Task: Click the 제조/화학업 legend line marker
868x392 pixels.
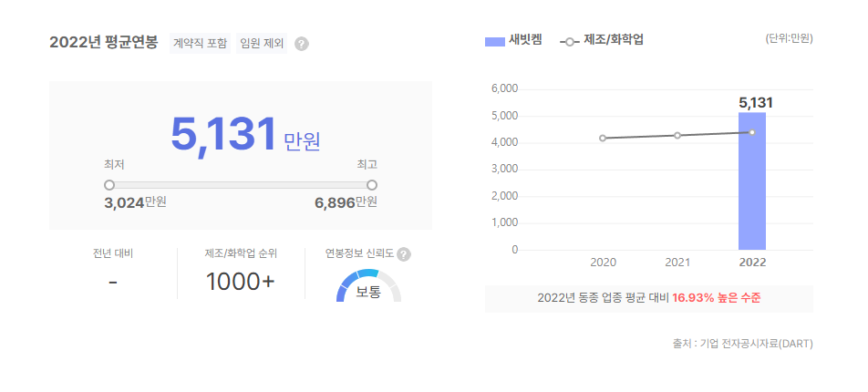Action: point(570,42)
